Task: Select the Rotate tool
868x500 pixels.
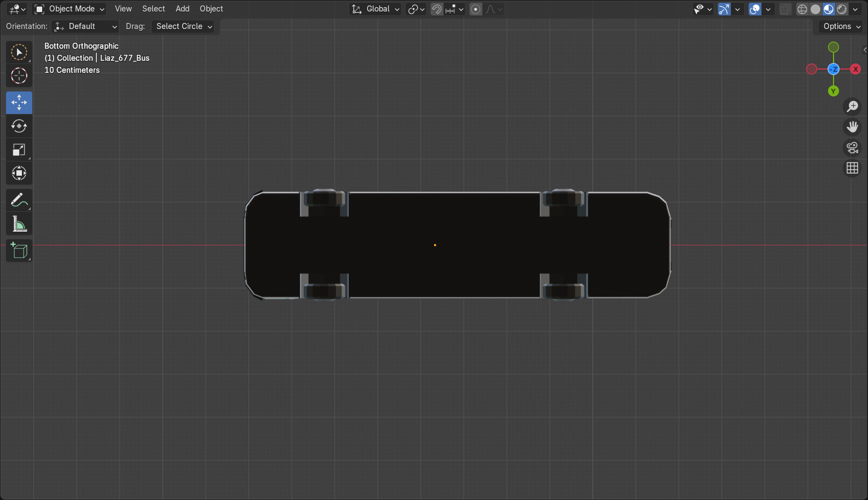Action: click(x=19, y=126)
